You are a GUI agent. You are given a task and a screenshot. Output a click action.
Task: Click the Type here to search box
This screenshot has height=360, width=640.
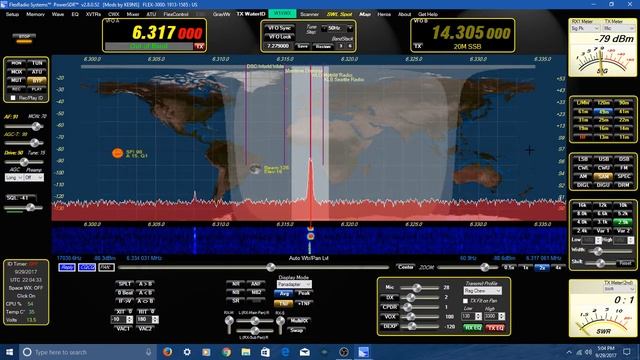(x=88, y=352)
